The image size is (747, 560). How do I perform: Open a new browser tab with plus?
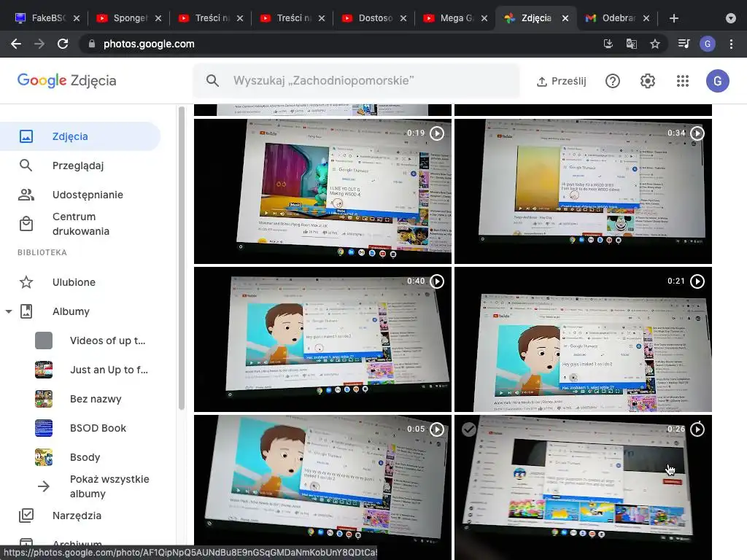(x=673, y=18)
